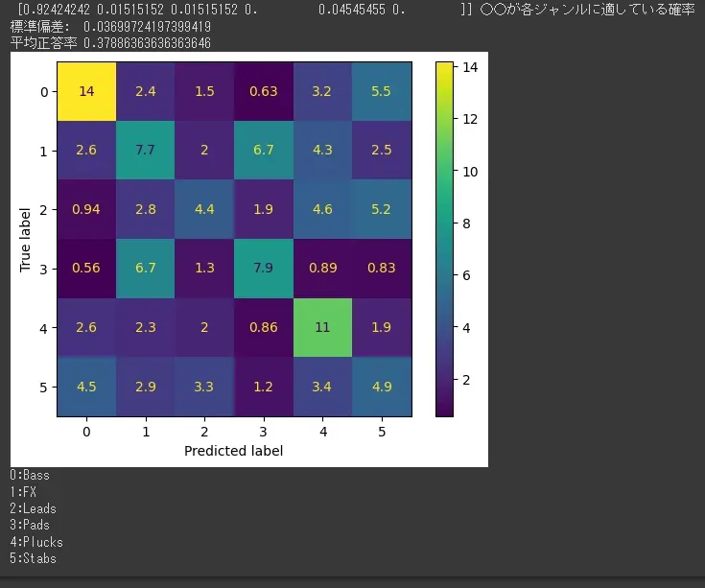Click the cell showing 0.83
Screen dimensions: 705x588
(382, 269)
